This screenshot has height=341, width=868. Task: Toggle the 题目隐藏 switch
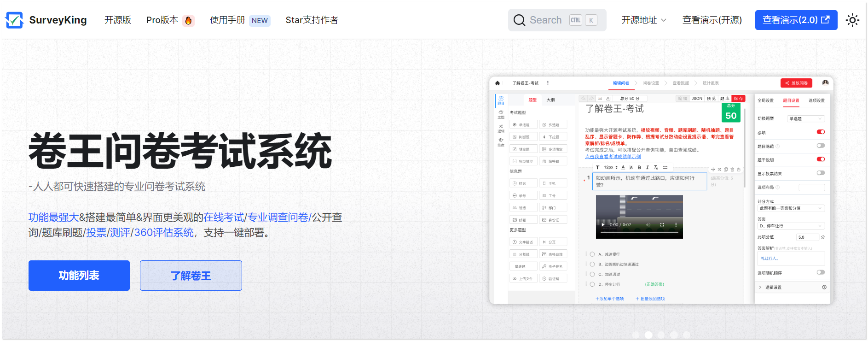821,146
